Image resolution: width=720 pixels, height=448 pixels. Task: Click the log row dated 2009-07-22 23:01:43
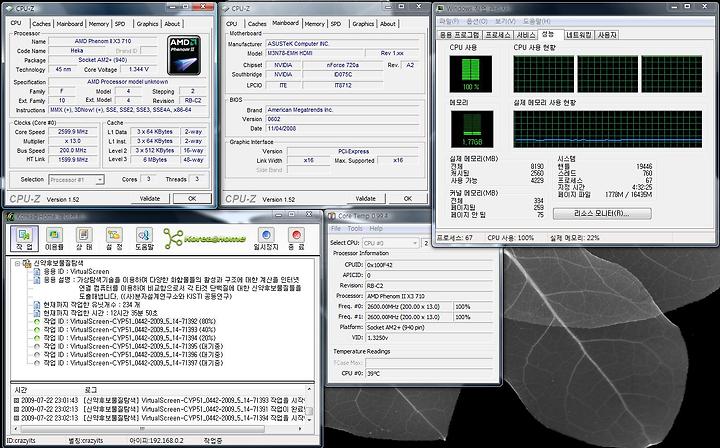[158, 401]
